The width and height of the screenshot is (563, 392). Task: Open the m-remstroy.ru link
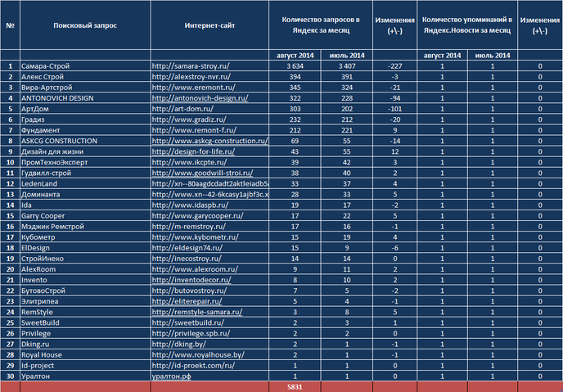coord(189,227)
